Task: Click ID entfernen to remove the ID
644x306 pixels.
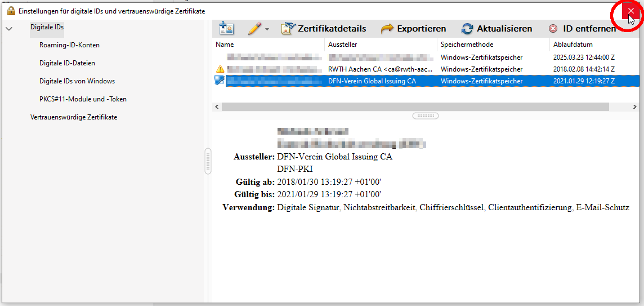Action: 582,29
